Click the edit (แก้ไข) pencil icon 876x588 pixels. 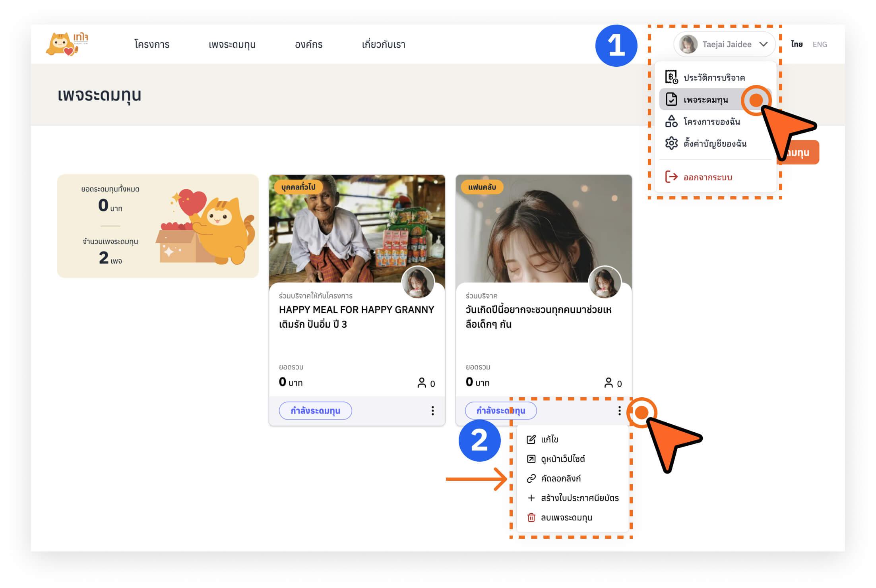click(531, 439)
